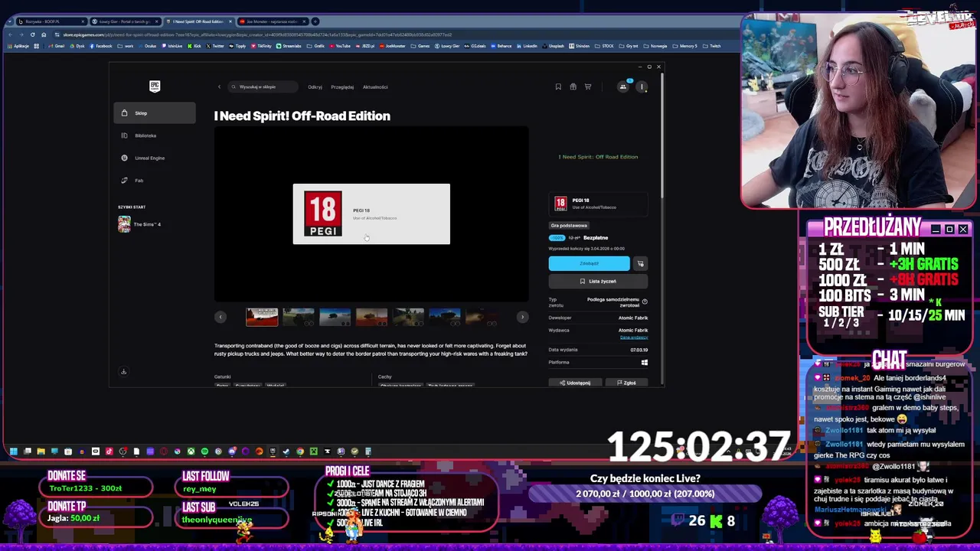
Task: Select the third media thumbnail
Action: point(335,317)
